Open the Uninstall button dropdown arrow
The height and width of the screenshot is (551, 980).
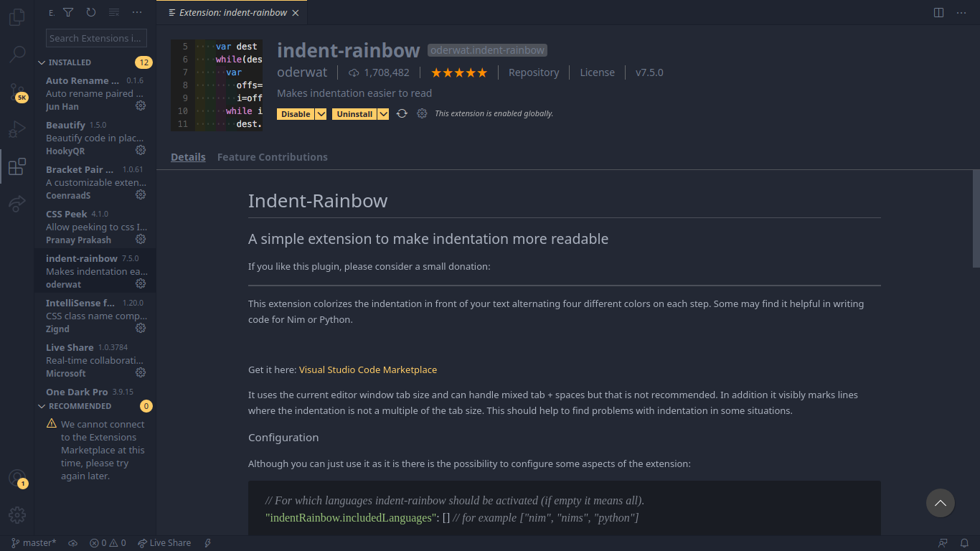click(x=383, y=114)
